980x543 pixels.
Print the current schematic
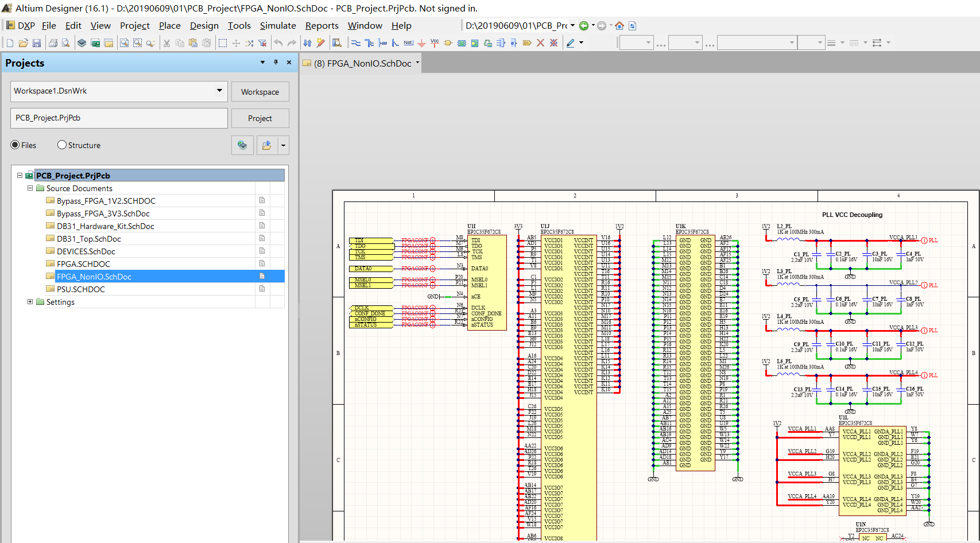pos(53,43)
